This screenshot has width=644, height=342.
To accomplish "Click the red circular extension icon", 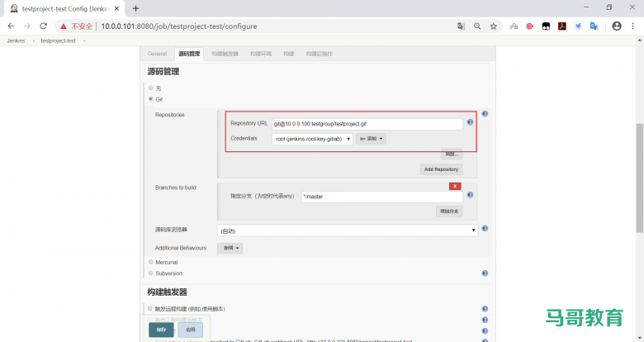I will click(530, 26).
